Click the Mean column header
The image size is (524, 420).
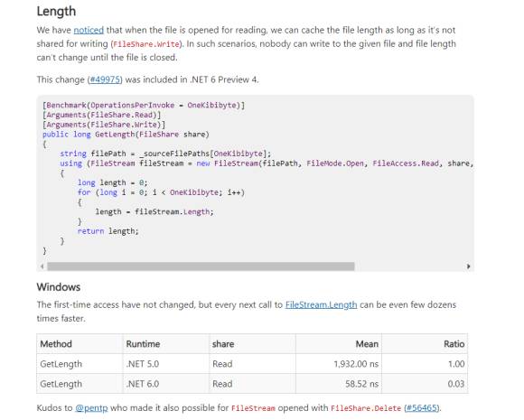(x=367, y=344)
